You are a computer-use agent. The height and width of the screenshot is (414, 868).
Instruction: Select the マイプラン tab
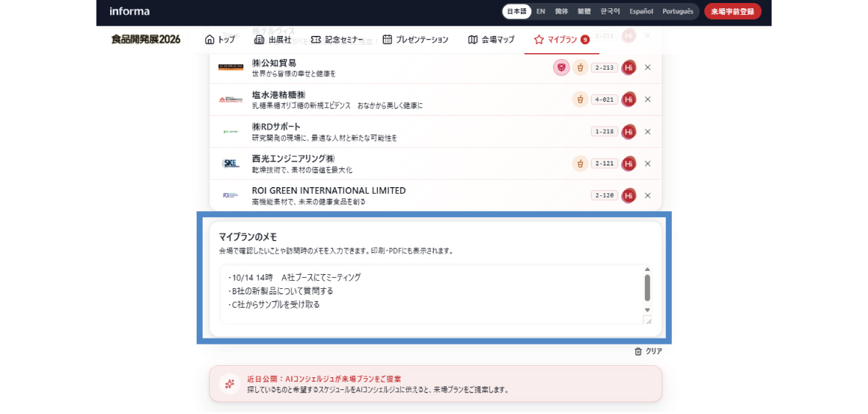561,39
